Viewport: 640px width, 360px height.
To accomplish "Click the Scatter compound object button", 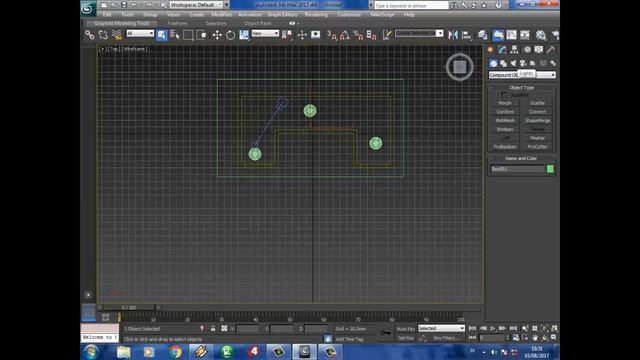I will point(538,103).
